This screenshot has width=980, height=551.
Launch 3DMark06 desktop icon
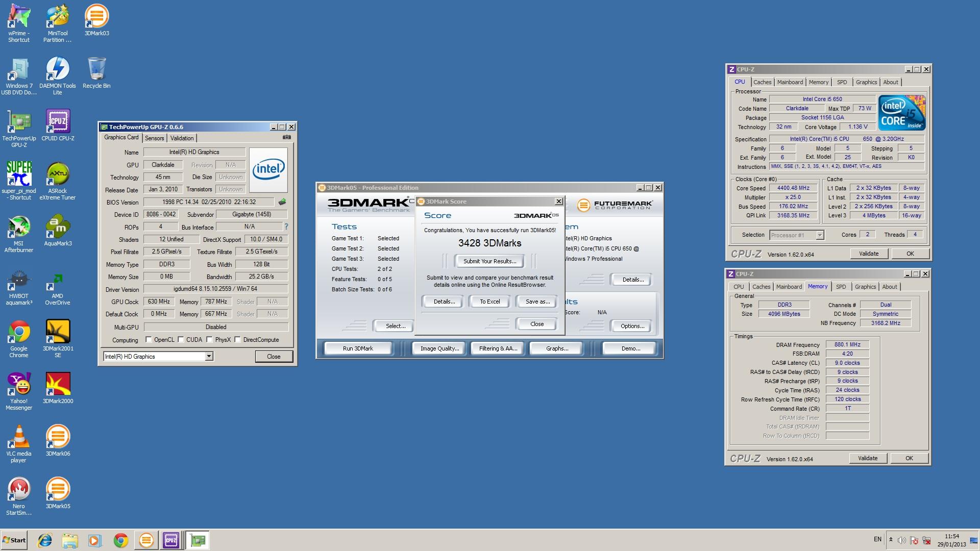[x=58, y=441]
